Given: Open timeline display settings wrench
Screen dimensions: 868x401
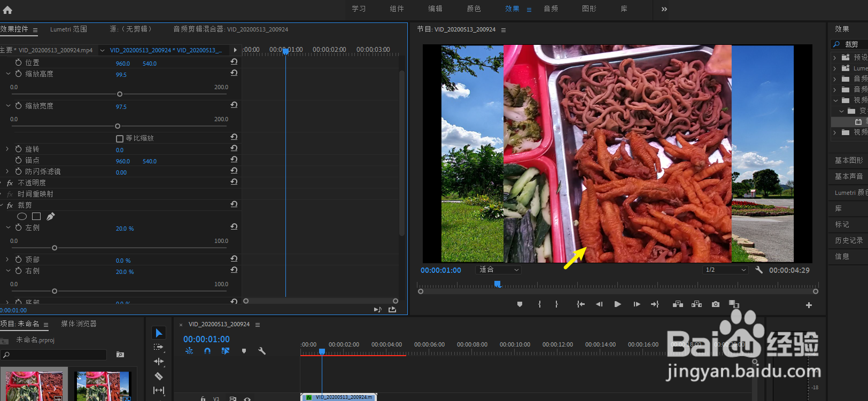Looking at the screenshot, I should pos(262,351).
